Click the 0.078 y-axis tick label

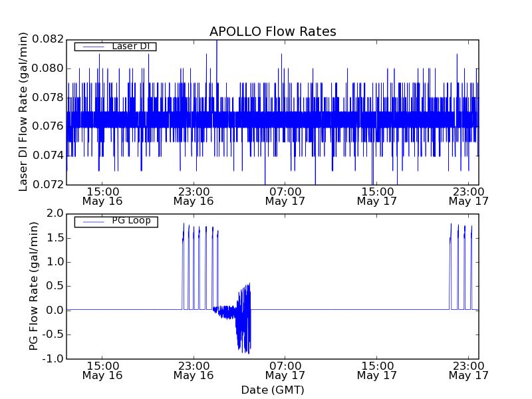pyautogui.click(x=51, y=97)
